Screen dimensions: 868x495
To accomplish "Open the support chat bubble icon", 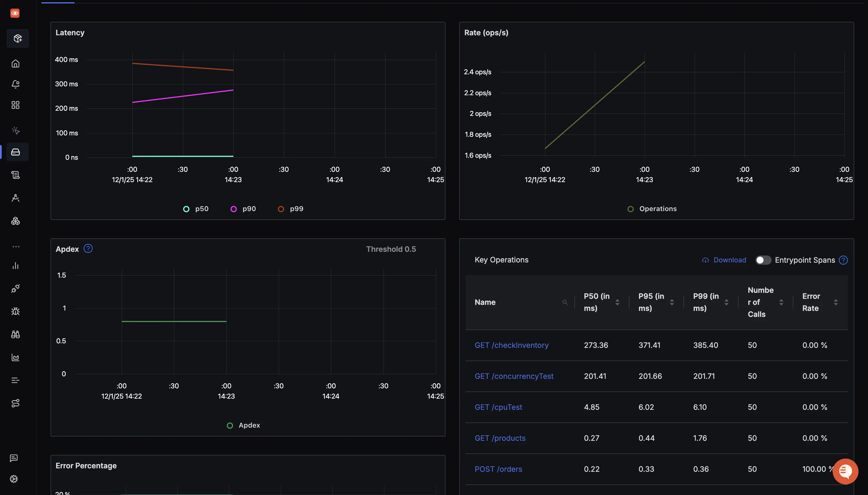I will (x=845, y=471).
